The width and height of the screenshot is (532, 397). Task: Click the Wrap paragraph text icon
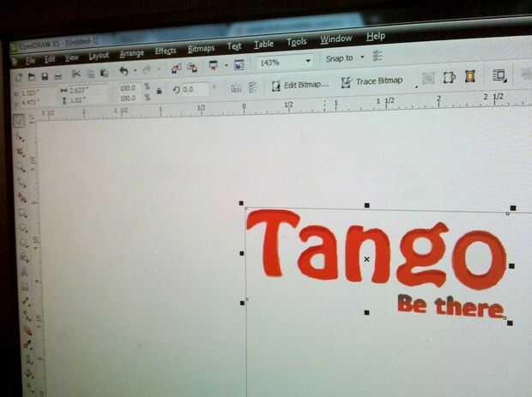[499, 75]
